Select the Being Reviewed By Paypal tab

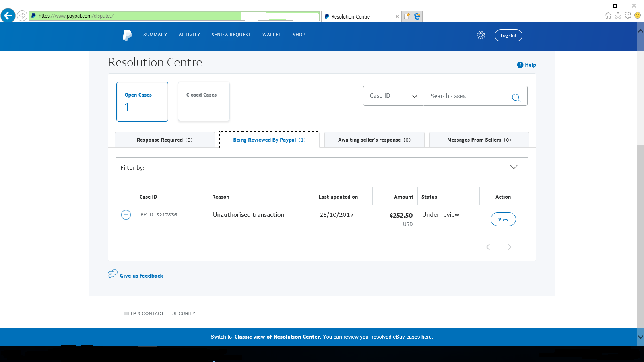[x=270, y=140]
